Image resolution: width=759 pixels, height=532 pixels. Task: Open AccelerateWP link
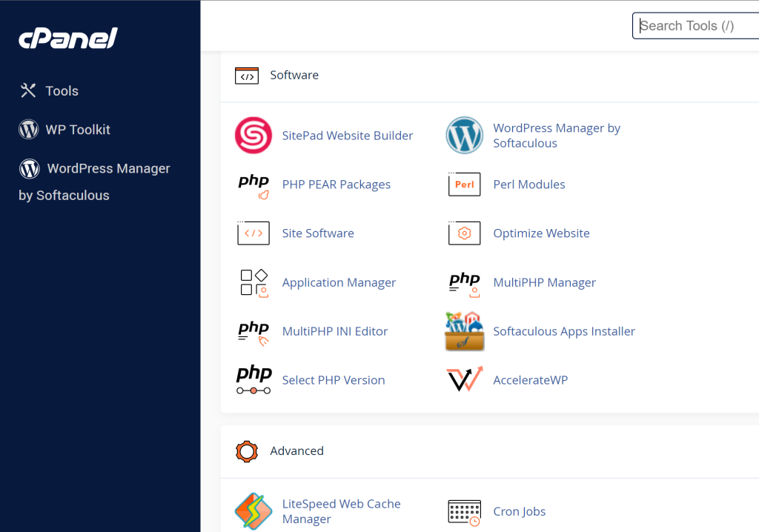pos(531,380)
